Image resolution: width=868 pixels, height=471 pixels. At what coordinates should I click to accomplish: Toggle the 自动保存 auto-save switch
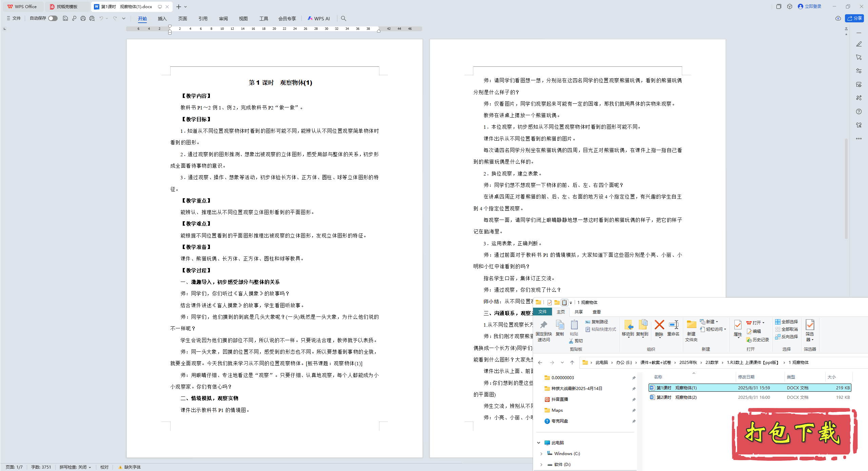coord(53,18)
